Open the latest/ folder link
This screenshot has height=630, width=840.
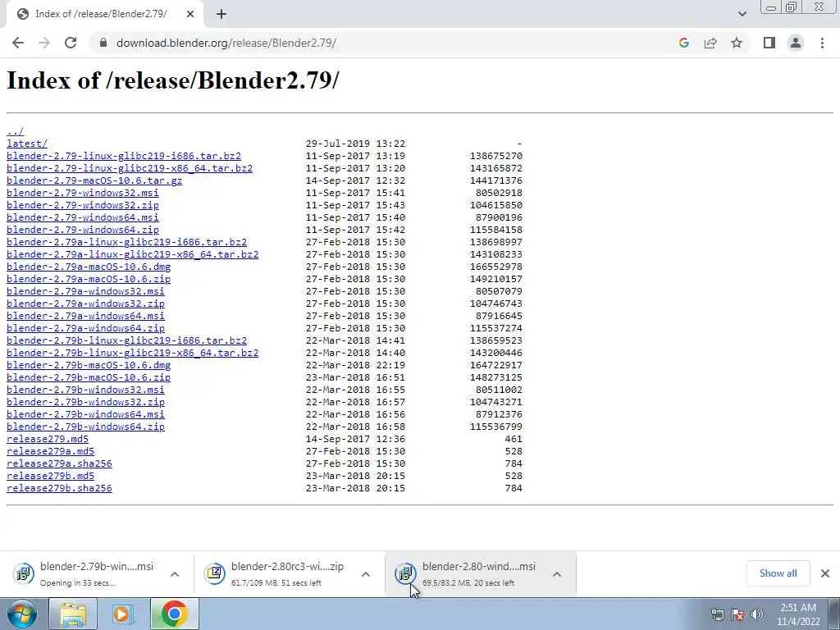click(x=27, y=144)
